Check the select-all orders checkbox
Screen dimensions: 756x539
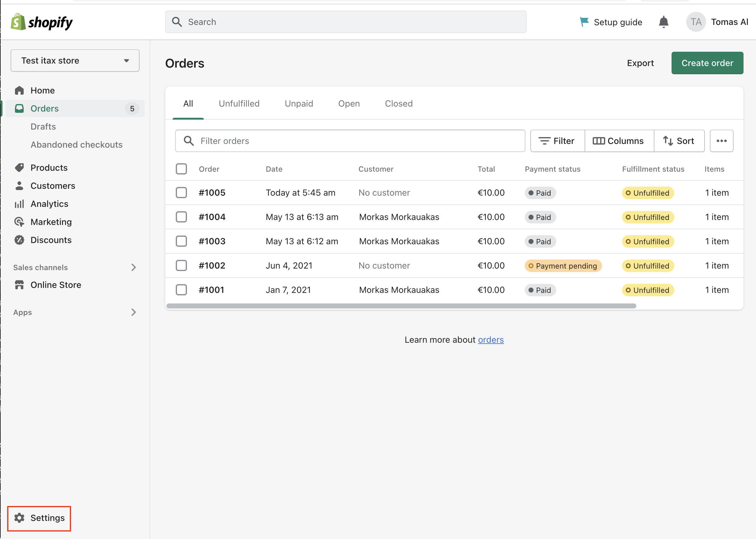[181, 169]
